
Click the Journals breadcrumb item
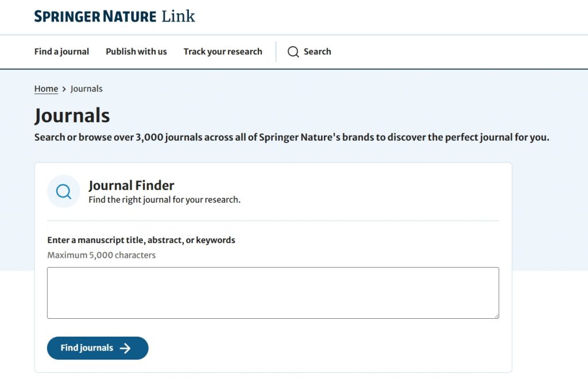[87, 89]
